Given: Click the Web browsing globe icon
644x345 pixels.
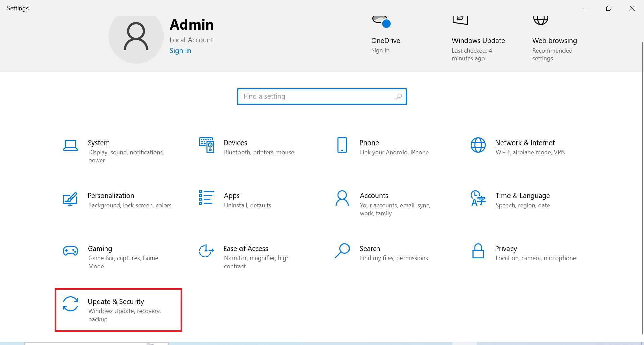Looking at the screenshot, I should (x=541, y=20).
